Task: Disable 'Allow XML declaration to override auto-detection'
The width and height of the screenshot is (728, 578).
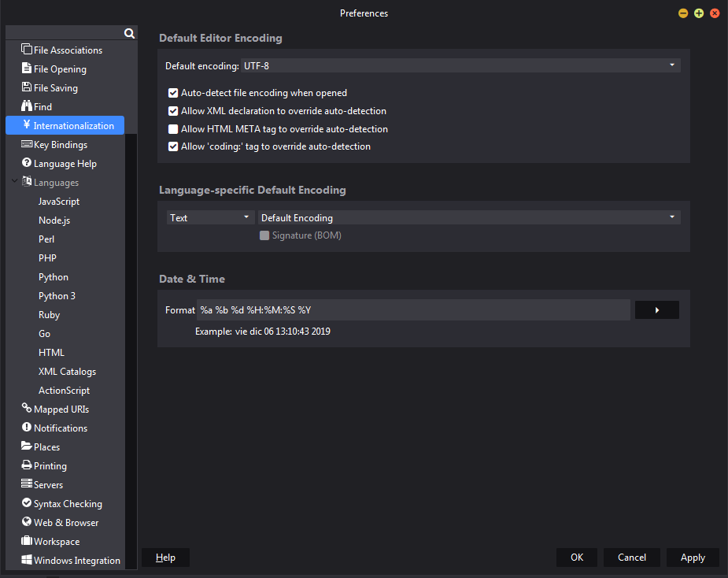Action: [173, 111]
